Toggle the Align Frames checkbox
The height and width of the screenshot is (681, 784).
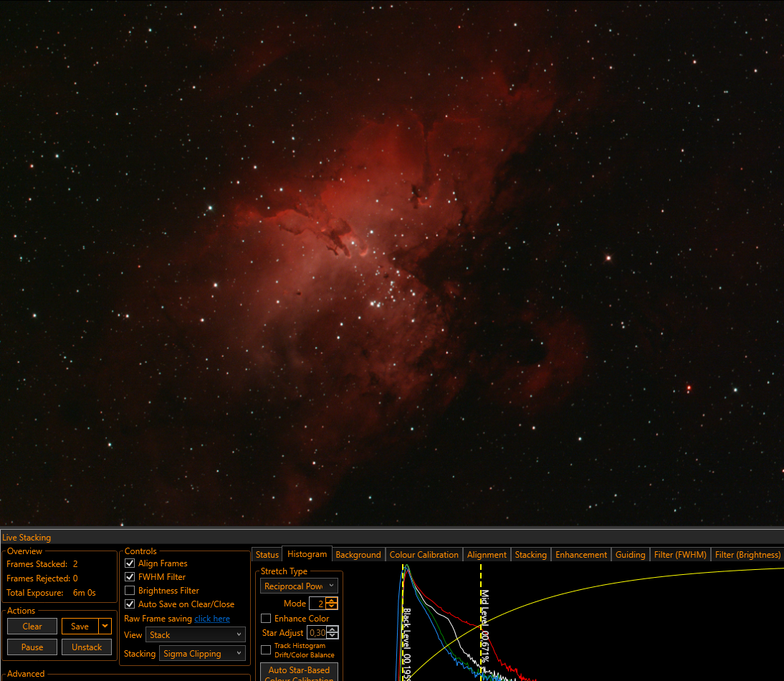[x=130, y=563]
